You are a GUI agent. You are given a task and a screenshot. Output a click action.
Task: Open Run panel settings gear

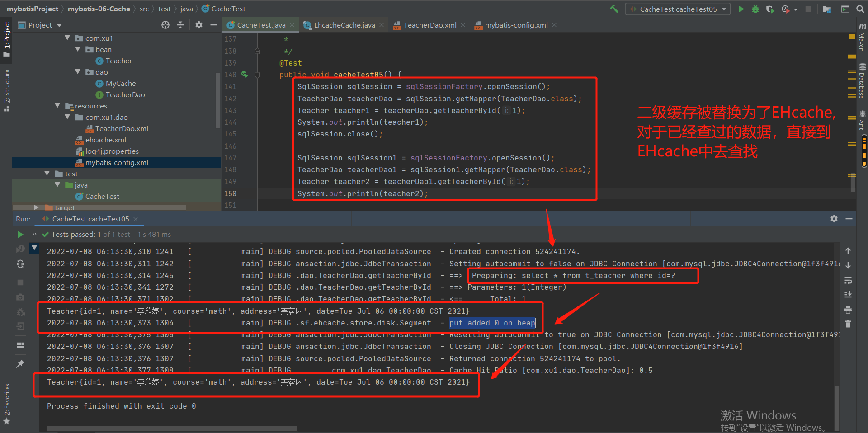pyautogui.click(x=834, y=219)
